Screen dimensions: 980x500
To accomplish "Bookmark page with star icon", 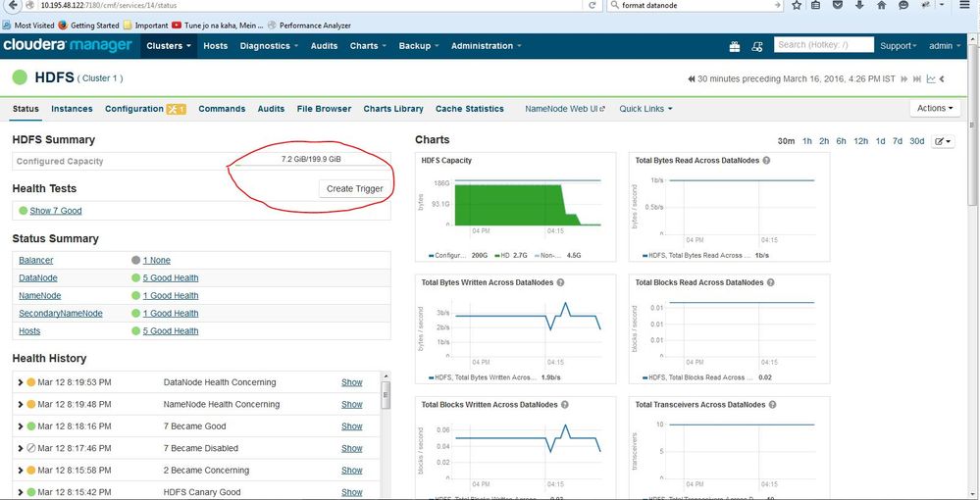I will (x=797, y=5).
